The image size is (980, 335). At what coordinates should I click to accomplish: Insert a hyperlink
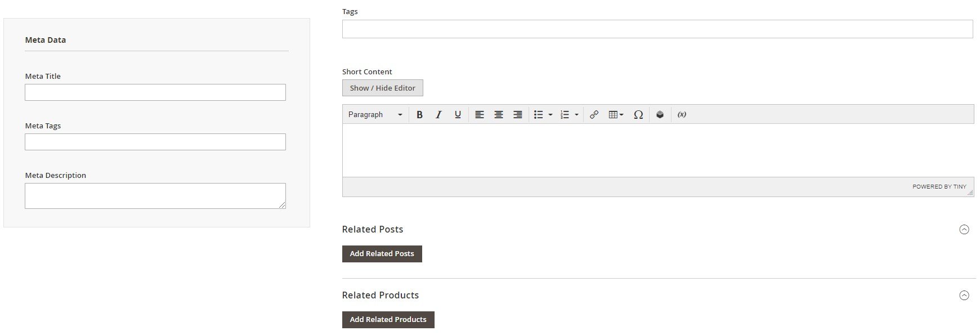pyautogui.click(x=594, y=114)
